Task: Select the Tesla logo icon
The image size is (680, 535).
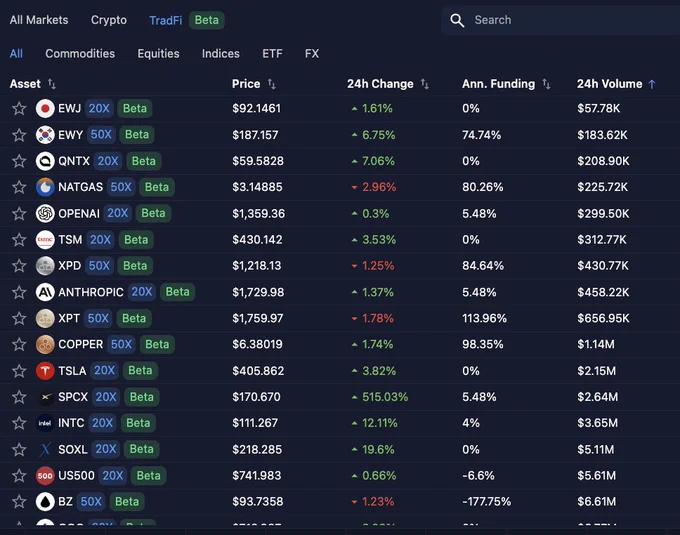Action: 45,371
